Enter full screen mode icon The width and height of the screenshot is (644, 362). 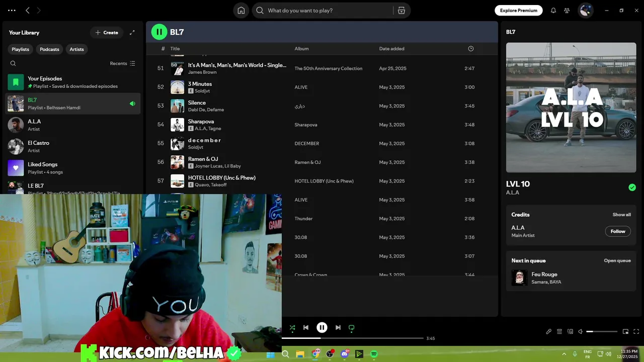[x=636, y=331]
